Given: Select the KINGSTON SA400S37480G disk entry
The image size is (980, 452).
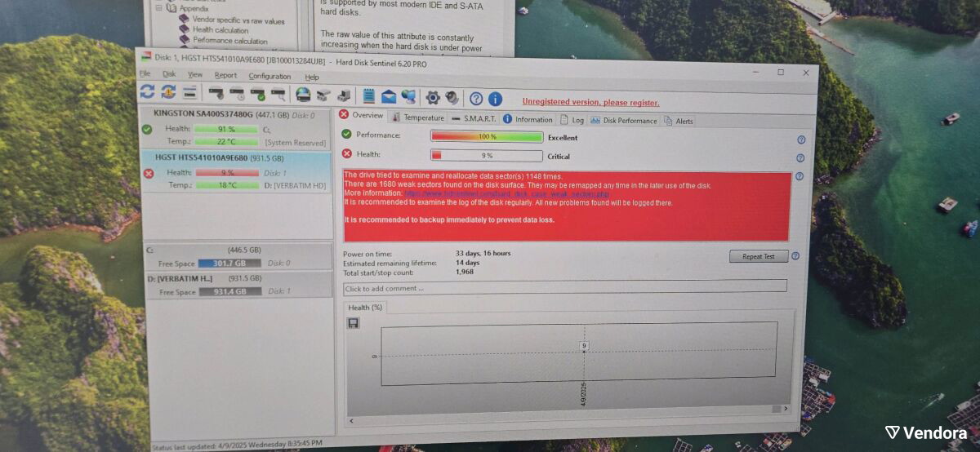Looking at the screenshot, I should [235, 128].
